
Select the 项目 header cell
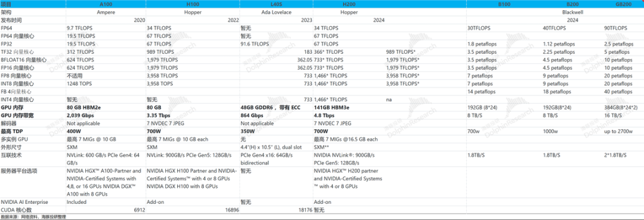click(x=7, y=4)
